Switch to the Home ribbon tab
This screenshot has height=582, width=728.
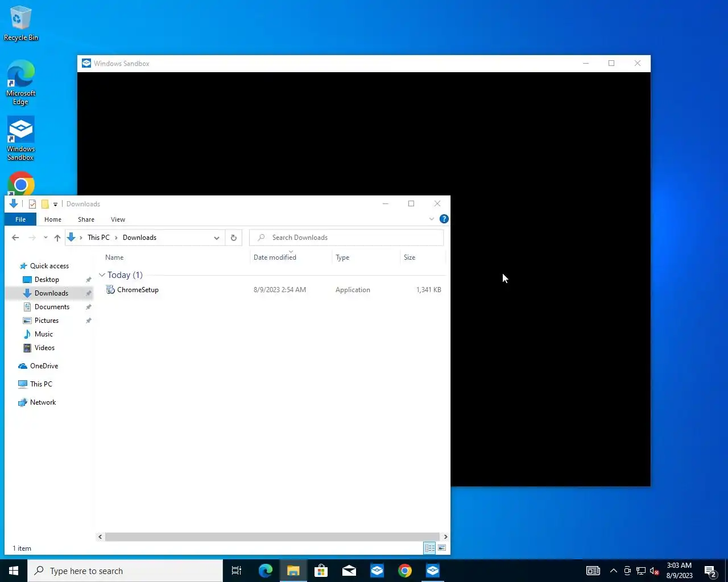[x=53, y=219]
